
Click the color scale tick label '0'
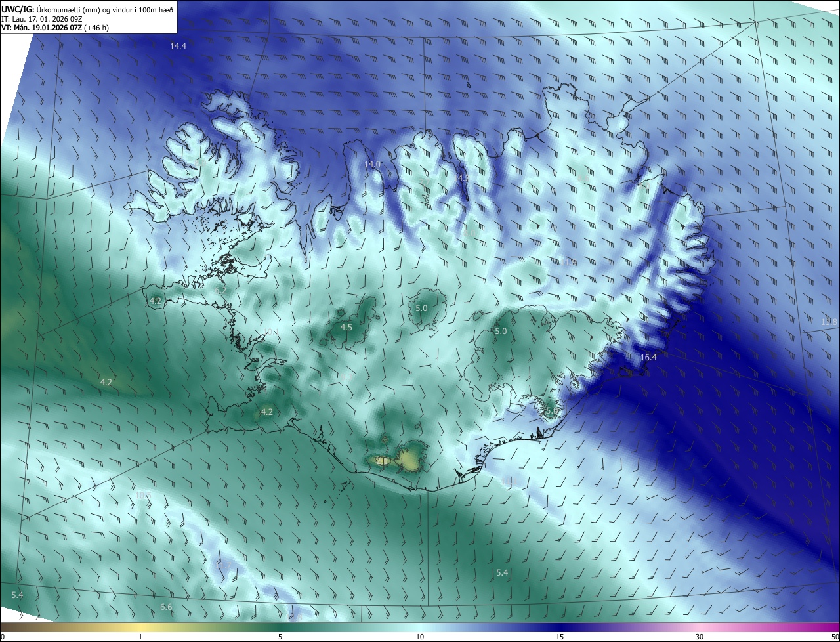click(3, 637)
